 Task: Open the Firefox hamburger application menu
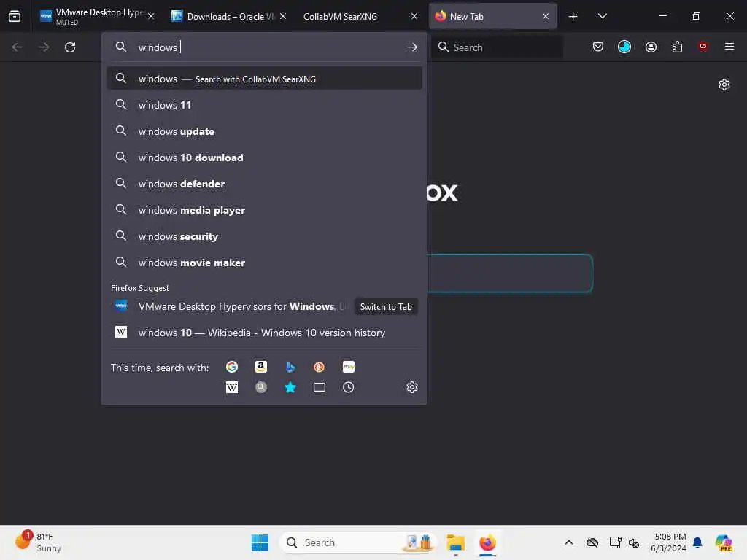tap(729, 47)
